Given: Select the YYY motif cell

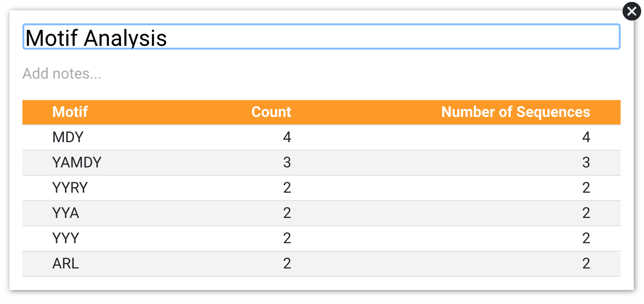Looking at the screenshot, I should (x=66, y=239).
